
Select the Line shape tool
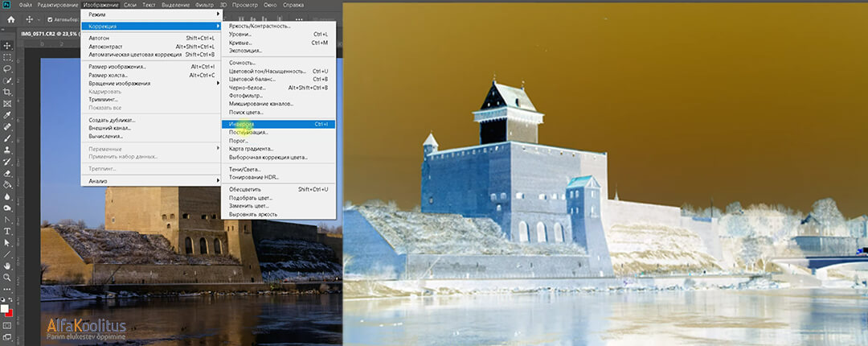pos(7,254)
